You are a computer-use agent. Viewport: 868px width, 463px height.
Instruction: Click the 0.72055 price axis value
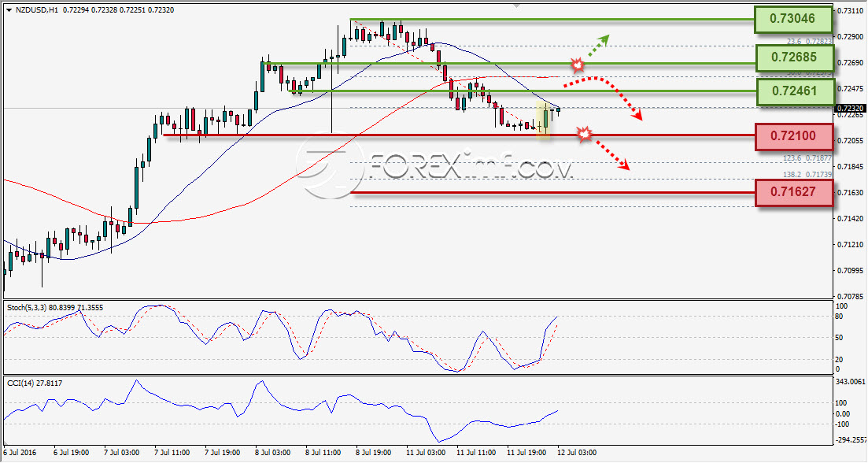pos(850,141)
